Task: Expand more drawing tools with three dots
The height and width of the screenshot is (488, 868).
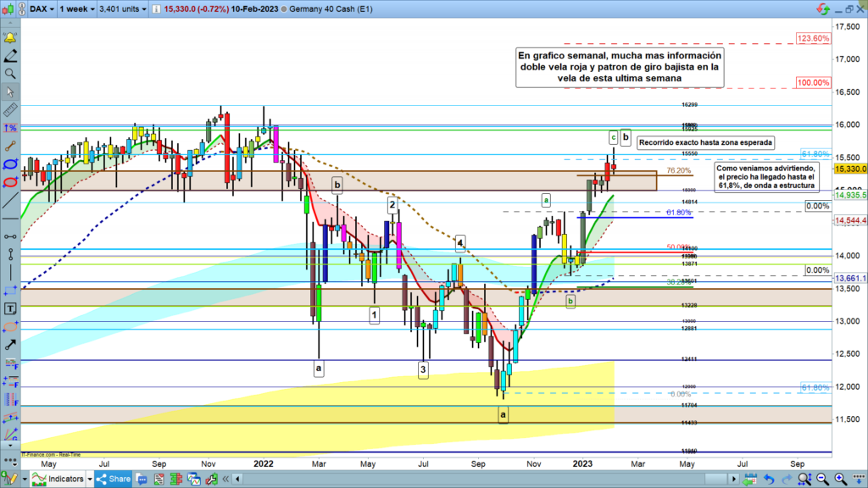Action: [x=10, y=460]
